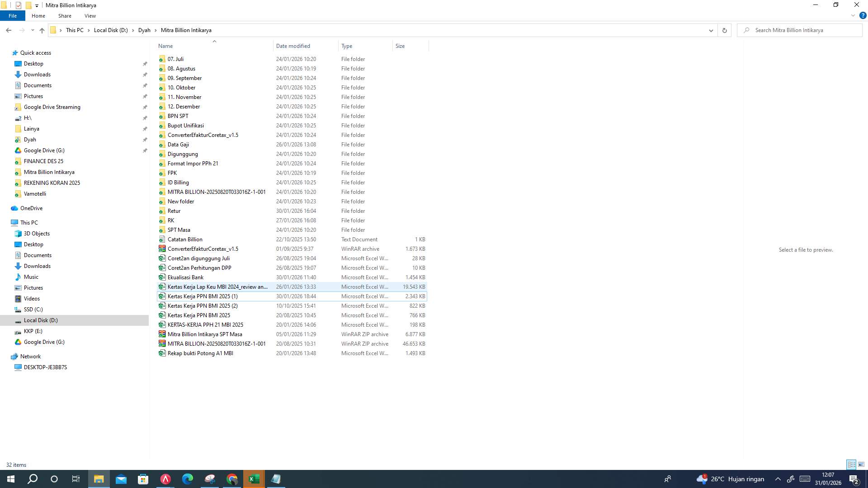Refresh the current folder view
The image size is (868, 488).
point(724,30)
